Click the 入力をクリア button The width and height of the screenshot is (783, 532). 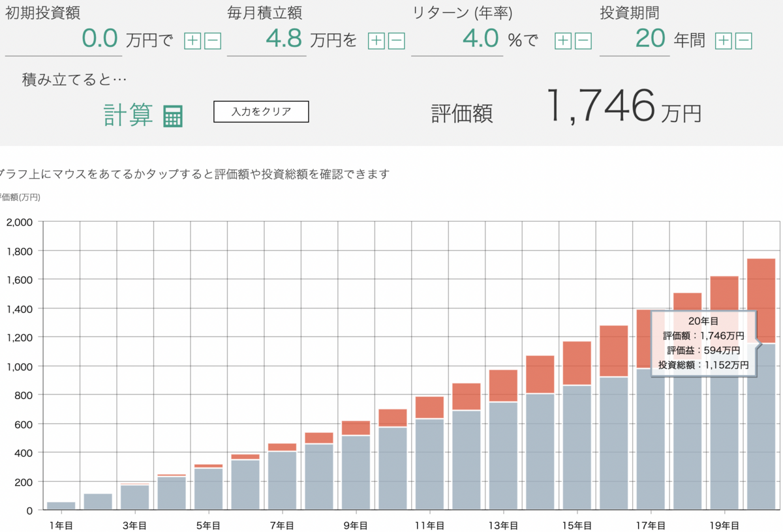pos(261,111)
